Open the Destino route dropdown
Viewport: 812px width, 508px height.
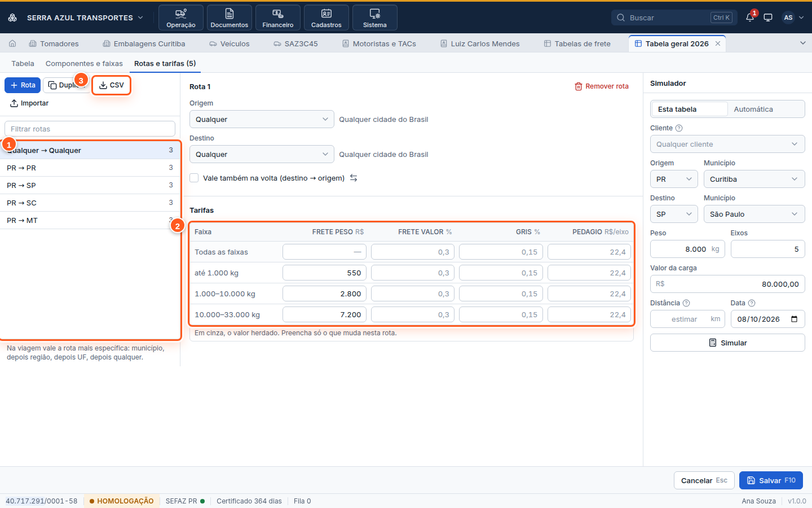[x=262, y=154]
